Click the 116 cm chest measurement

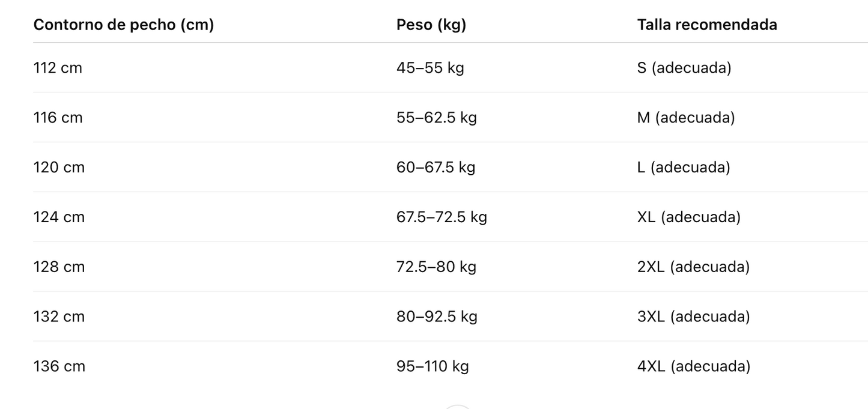pos(58,118)
